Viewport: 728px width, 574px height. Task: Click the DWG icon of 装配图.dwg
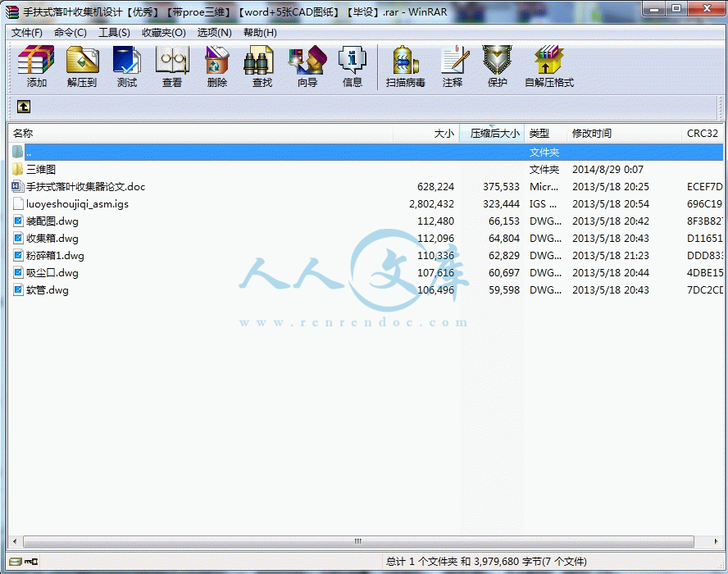coord(18,221)
